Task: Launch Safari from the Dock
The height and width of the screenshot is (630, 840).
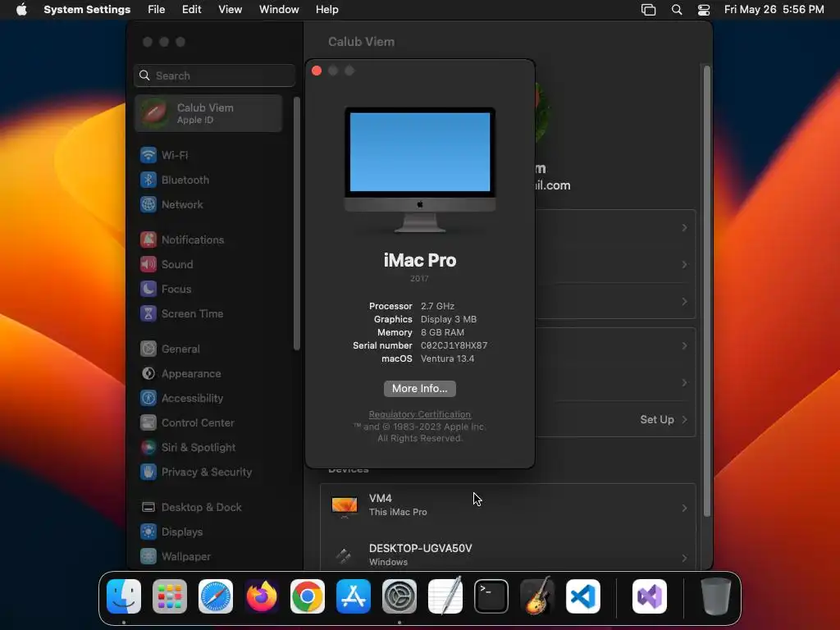Action: (216, 596)
